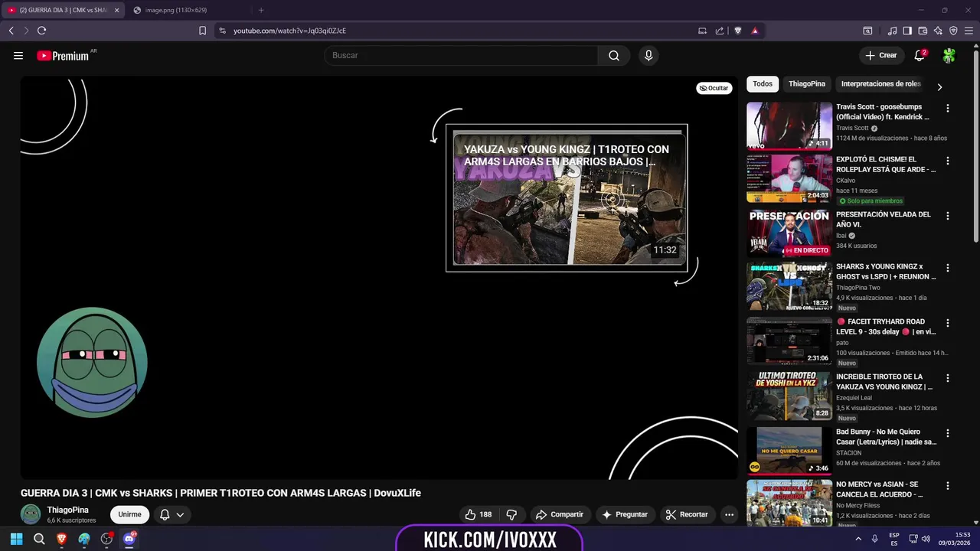980x551 pixels.
Task: Open the browser main menu
Action: pos(969,31)
